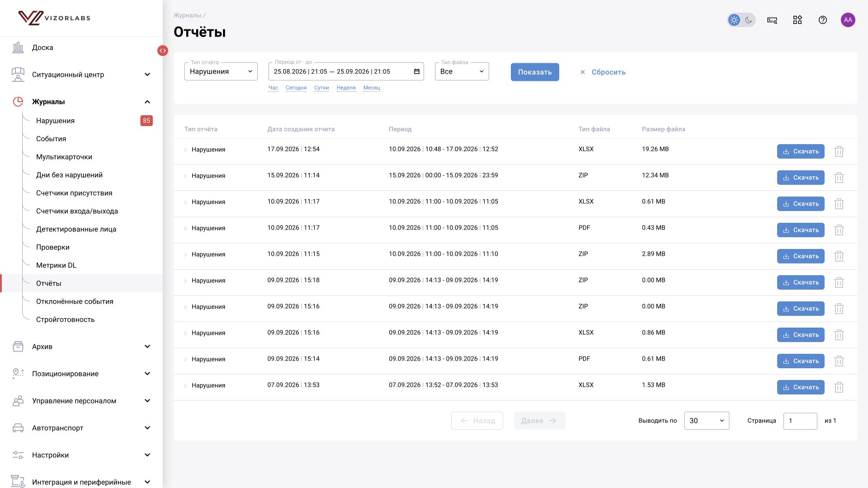The width and height of the screenshot is (868, 488).
Task: Click the Показать button
Action: (x=535, y=72)
